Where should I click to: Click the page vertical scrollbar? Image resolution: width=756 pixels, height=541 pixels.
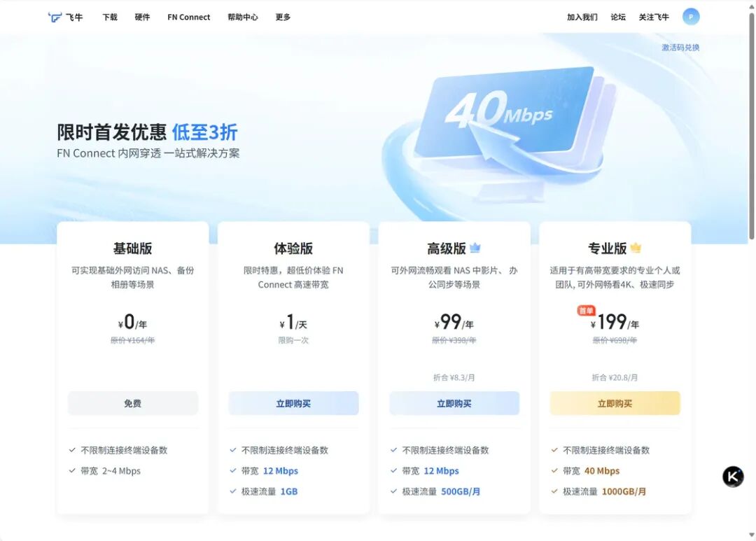(751, 125)
